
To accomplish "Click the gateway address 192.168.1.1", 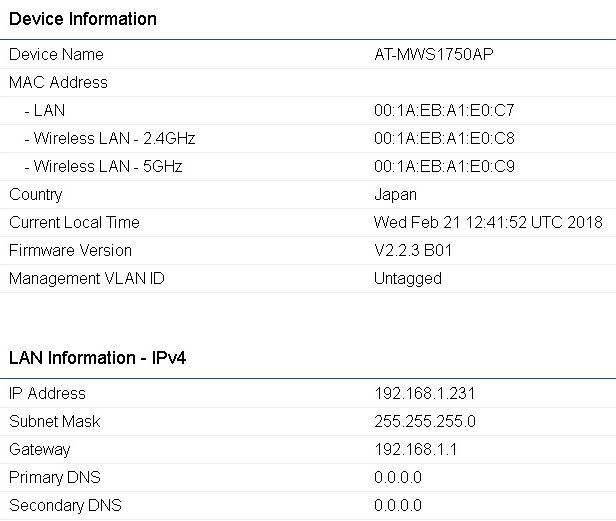I will point(415,449).
